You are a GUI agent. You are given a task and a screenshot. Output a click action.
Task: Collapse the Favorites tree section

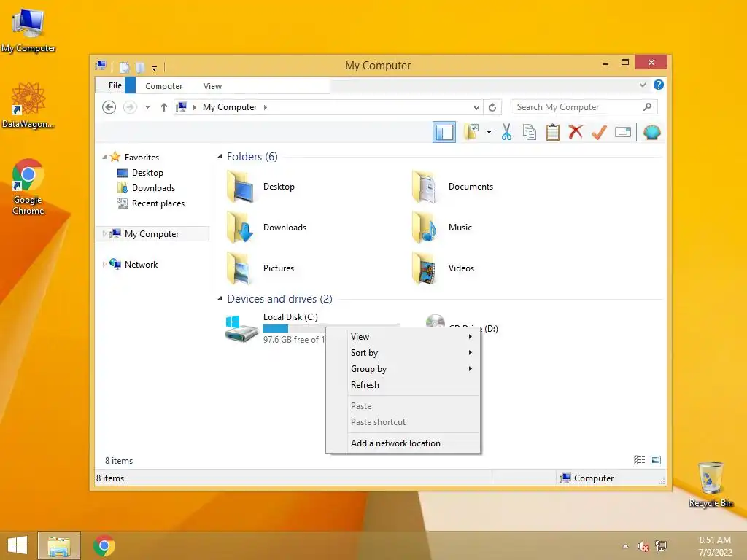(x=104, y=157)
